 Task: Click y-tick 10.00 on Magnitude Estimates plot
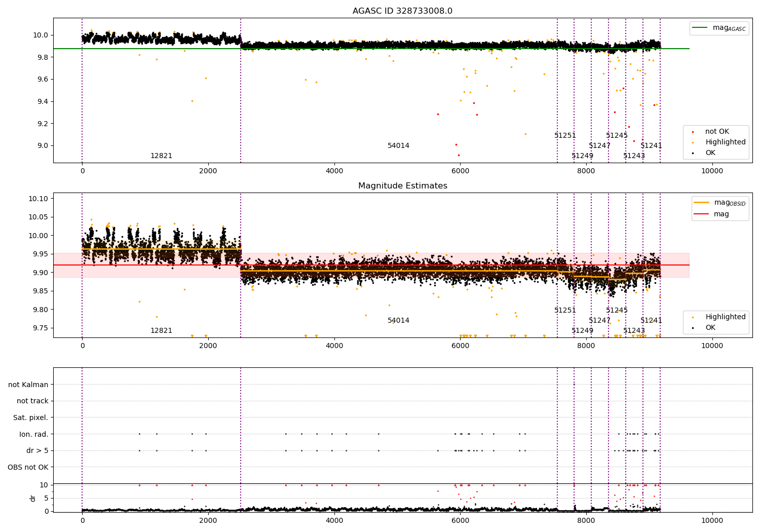39,236
